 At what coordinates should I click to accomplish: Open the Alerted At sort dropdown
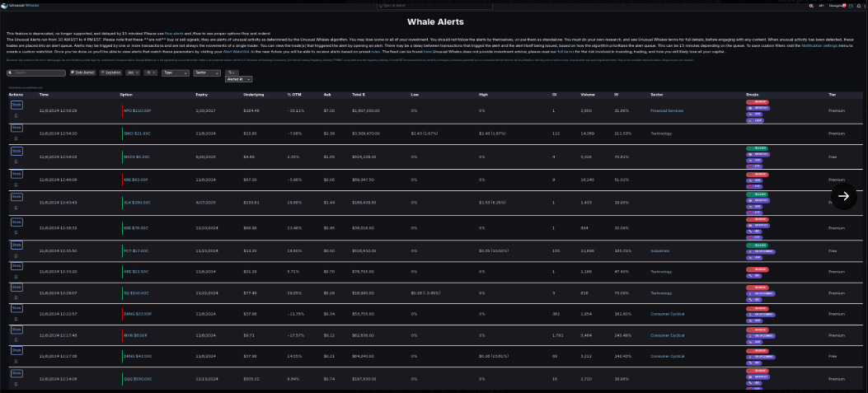click(x=238, y=79)
